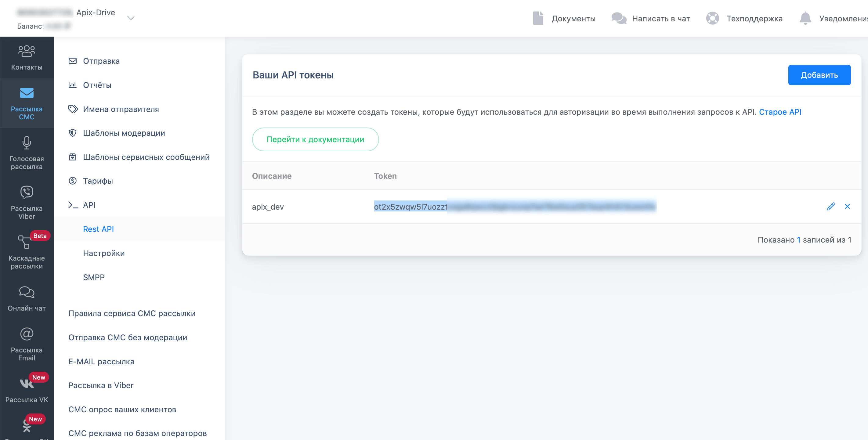
Task: Click the Тарифы dollar icon
Action: point(72,181)
